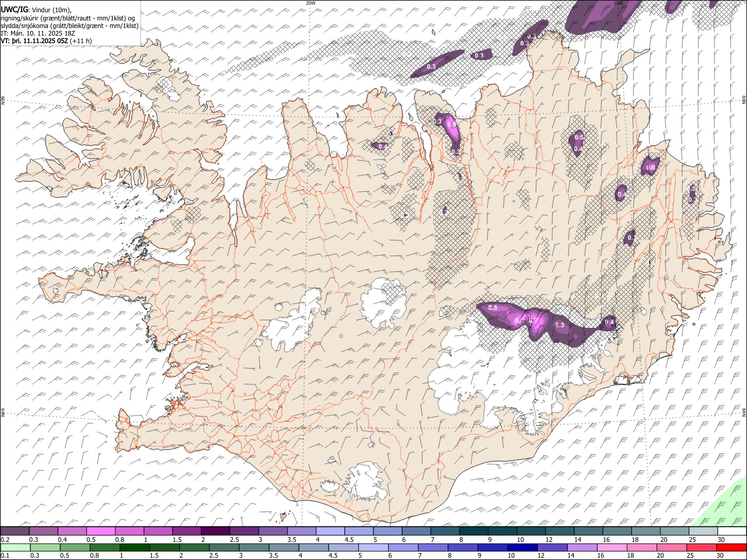Click the UWC/IG title in the map header

(15, 9)
